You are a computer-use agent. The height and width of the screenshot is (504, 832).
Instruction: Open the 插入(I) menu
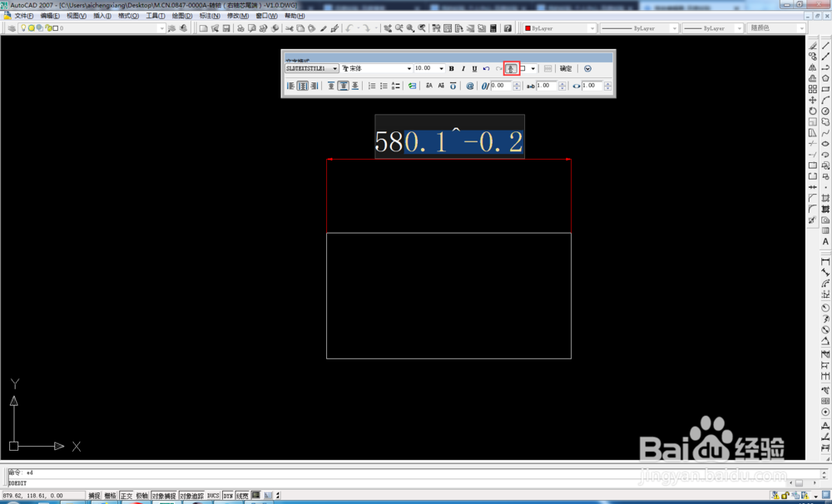click(x=102, y=15)
